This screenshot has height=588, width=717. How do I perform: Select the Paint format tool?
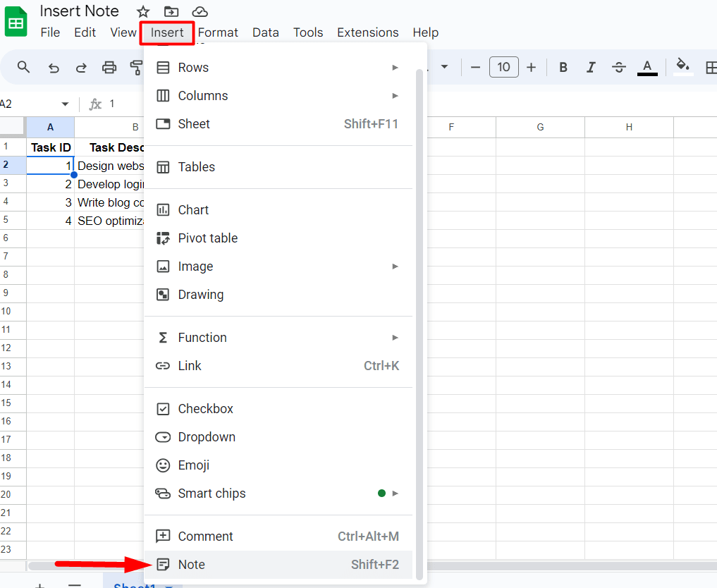136,67
